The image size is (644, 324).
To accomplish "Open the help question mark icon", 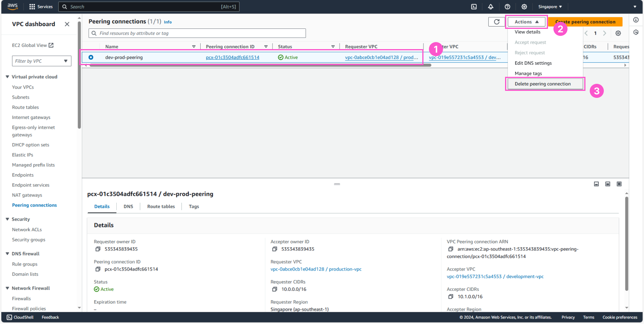I will (507, 7).
